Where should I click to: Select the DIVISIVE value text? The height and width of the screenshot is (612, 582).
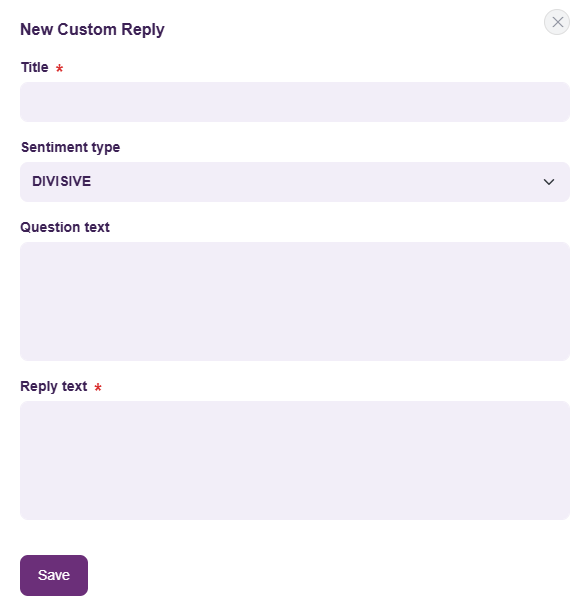[62, 181]
